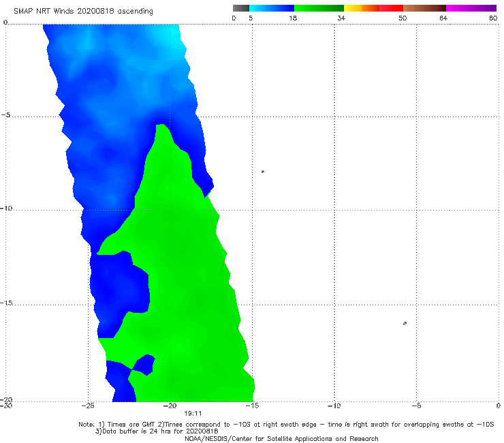Click the '-25' longitude axis label
The height and width of the screenshot is (443, 504).
point(88,406)
